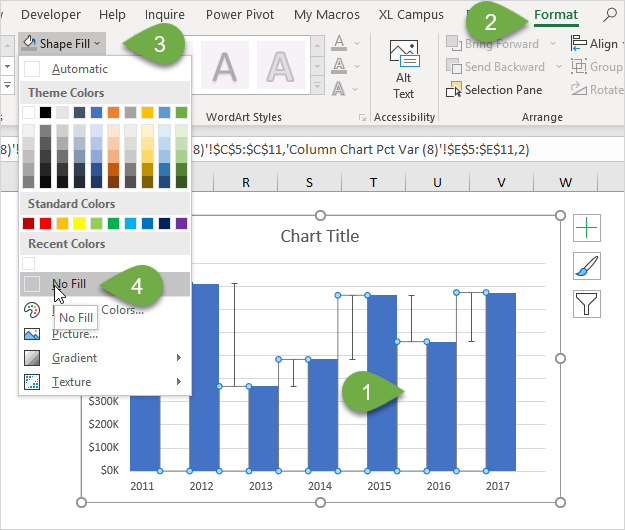Open the Help tab

112,15
